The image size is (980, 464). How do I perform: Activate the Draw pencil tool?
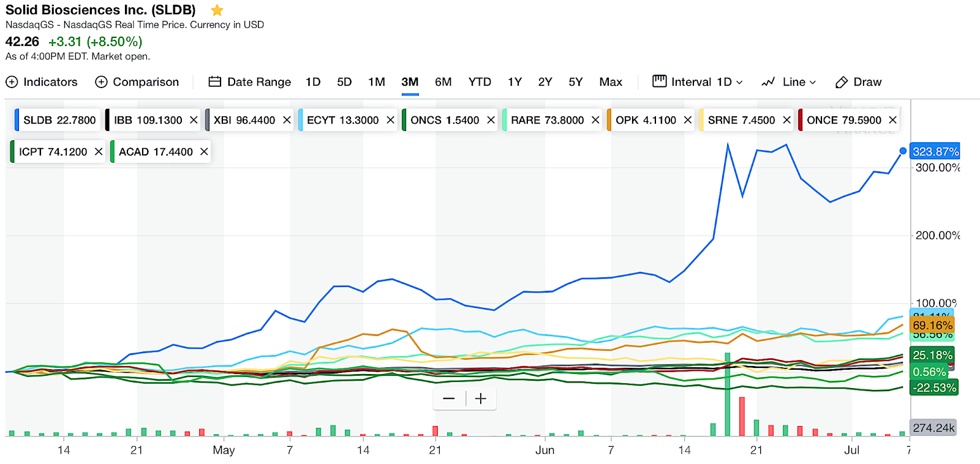[859, 82]
